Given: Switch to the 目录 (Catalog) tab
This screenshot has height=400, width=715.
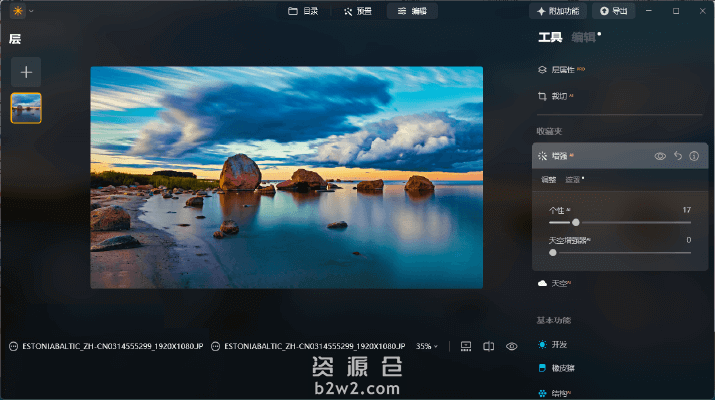Looking at the screenshot, I should coord(303,11).
